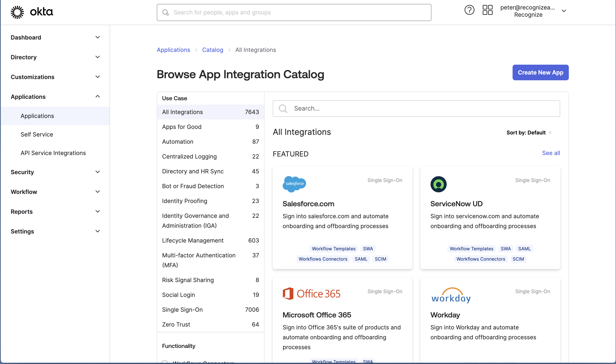Filter by Directory and HR Sync
Image resolution: width=616 pixels, height=364 pixels.
(x=210, y=171)
